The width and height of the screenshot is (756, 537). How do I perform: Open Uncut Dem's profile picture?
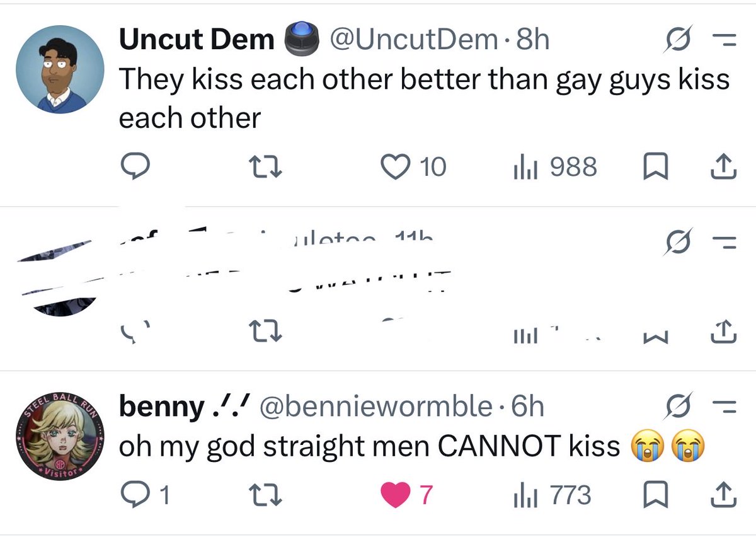tap(59, 69)
